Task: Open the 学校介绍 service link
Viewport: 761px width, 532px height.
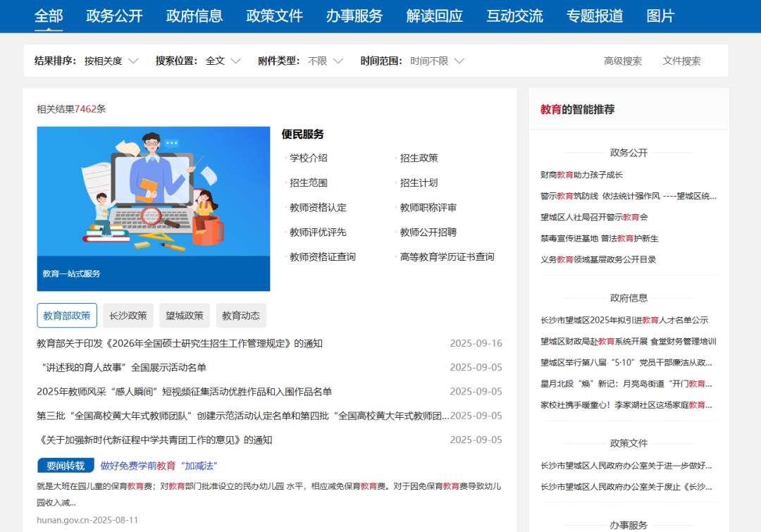Action: (309, 158)
